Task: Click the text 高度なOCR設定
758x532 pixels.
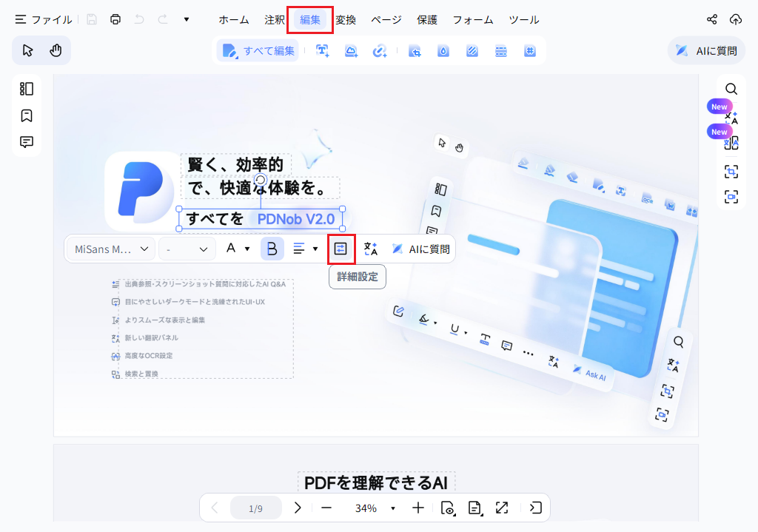Action: (149, 356)
